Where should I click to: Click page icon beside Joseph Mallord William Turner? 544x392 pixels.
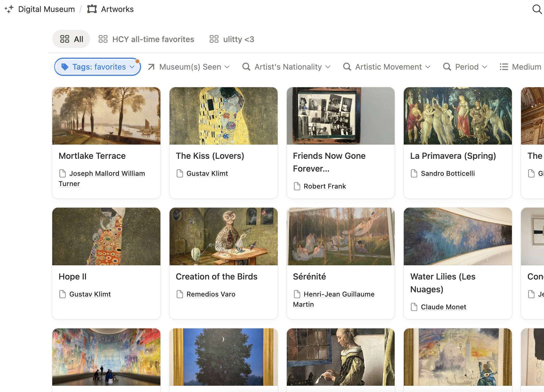click(x=62, y=173)
